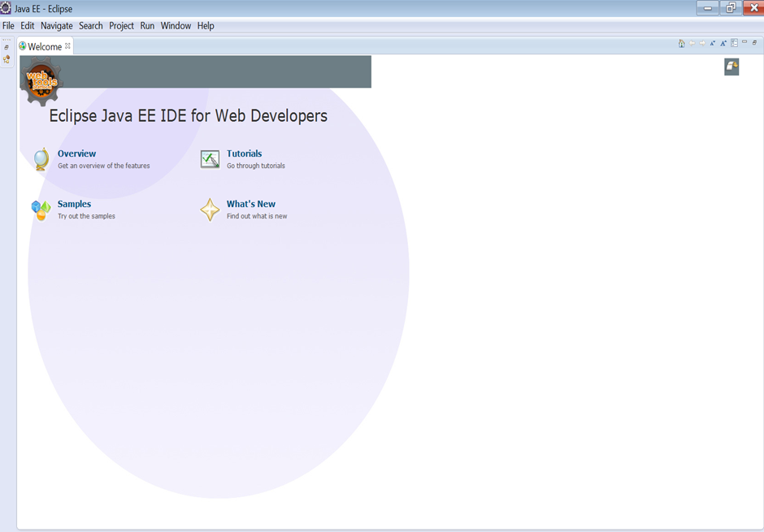Click the Web Tools Platform gear logo
The width and height of the screenshot is (764, 532).
tap(42, 82)
